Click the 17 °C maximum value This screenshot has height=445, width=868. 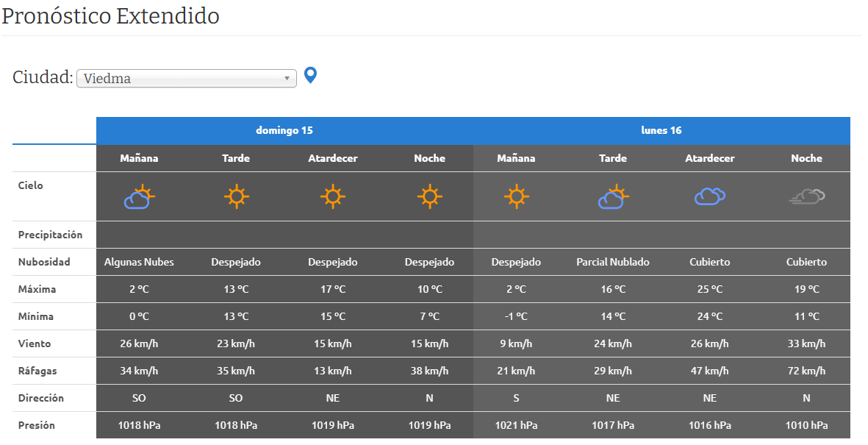click(x=333, y=289)
